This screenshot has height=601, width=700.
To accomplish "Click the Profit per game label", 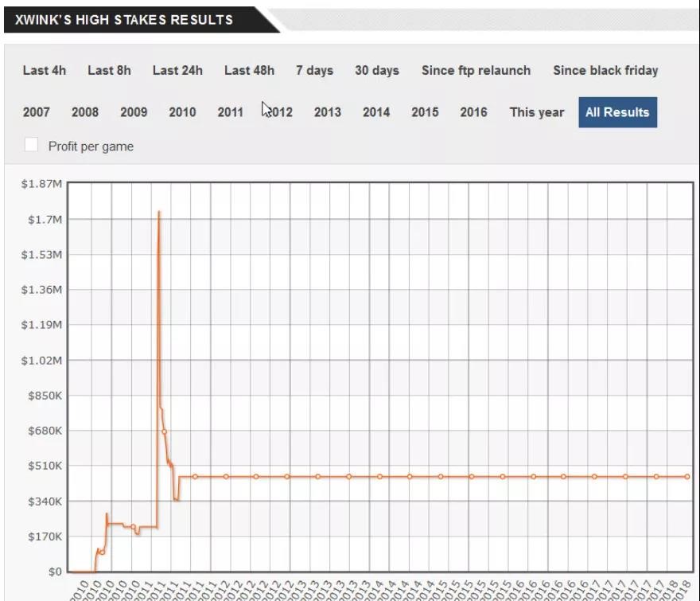I will tap(91, 146).
